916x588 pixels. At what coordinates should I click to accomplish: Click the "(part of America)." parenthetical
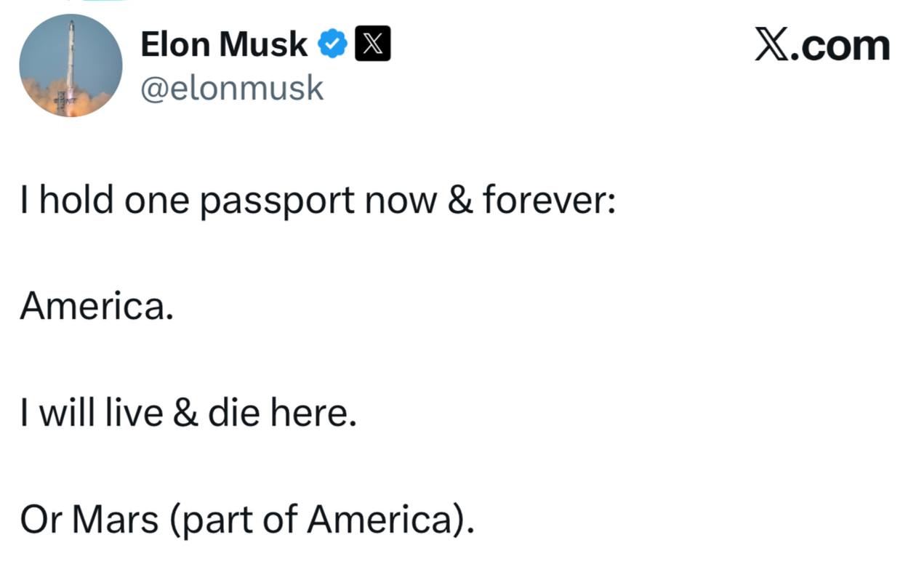pyautogui.click(x=322, y=520)
